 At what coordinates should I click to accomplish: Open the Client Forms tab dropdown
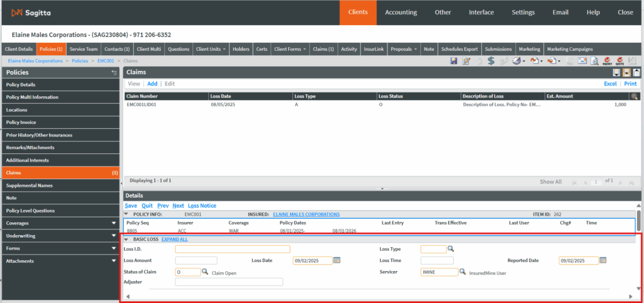click(304, 49)
